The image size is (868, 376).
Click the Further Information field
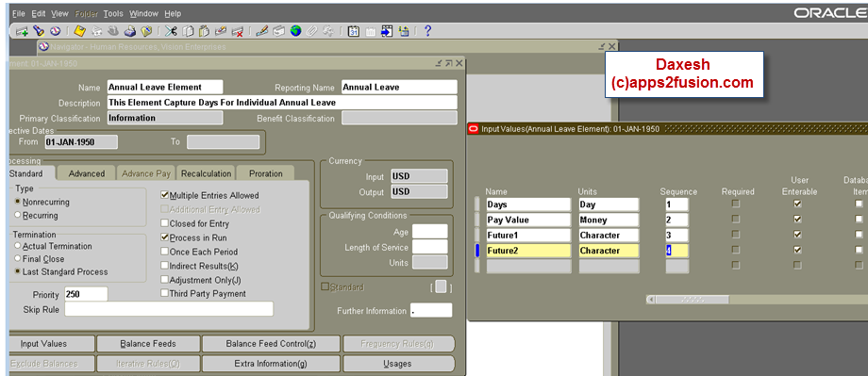coord(431,311)
